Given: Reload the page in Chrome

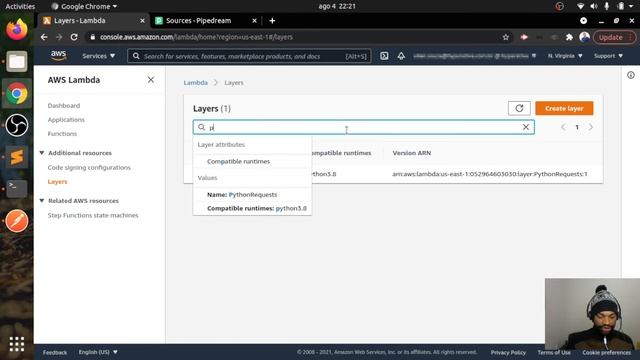Looking at the screenshot, I should coord(74,37).
